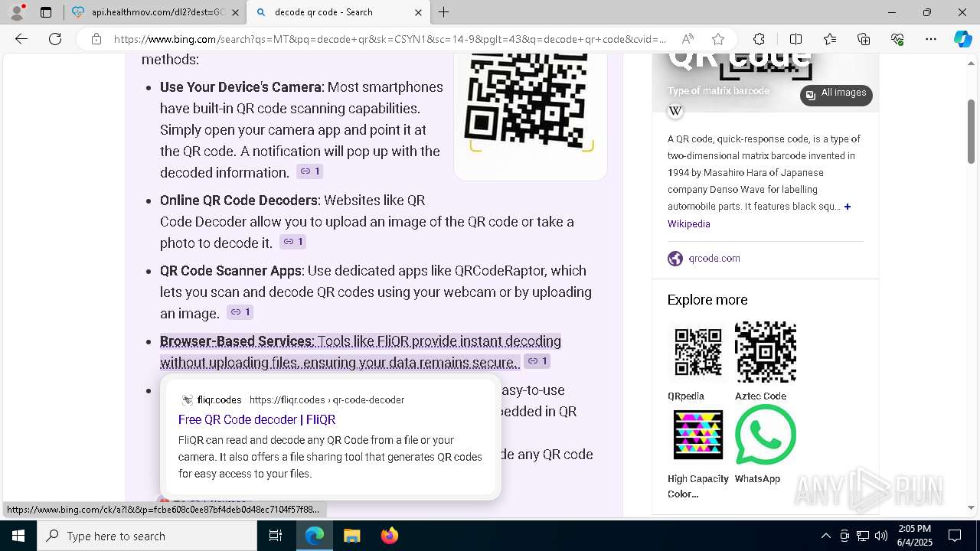Open High Capacity Color thumbnail
980x551 pixels.
[x=698, y=435]
